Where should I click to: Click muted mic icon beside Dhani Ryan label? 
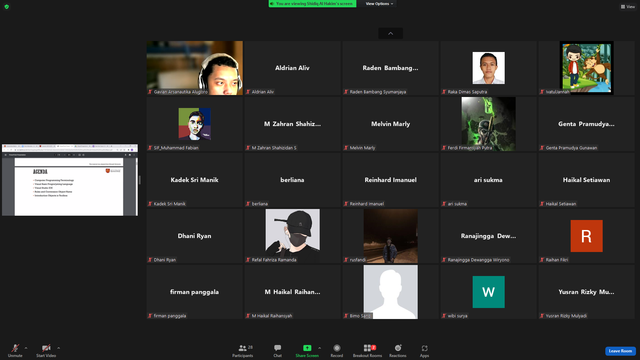[x=150, y=260]
